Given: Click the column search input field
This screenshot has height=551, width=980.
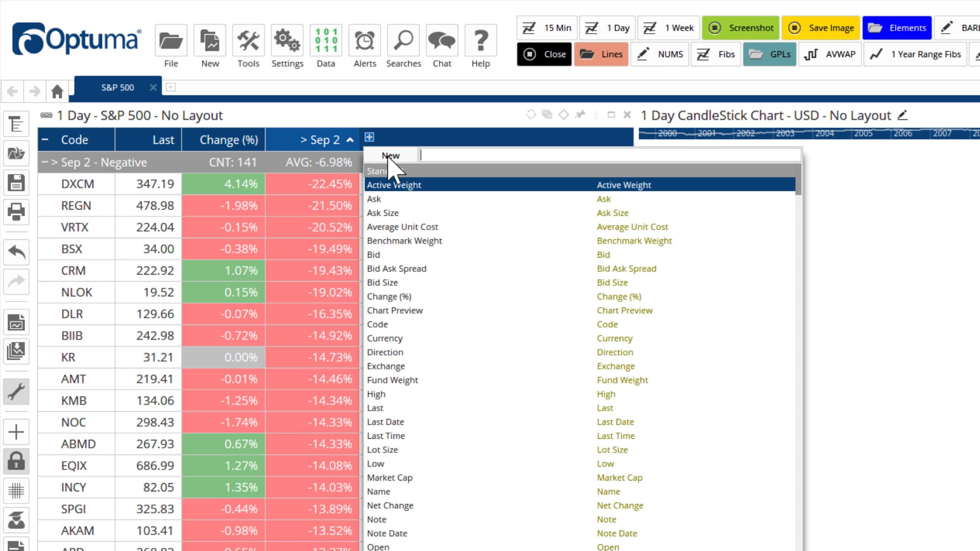Looking at the screenshot, I should coord(609,155).
